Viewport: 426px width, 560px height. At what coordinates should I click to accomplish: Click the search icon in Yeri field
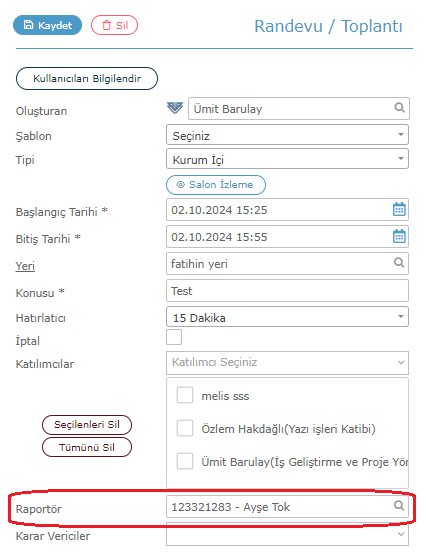coord(399,263)
